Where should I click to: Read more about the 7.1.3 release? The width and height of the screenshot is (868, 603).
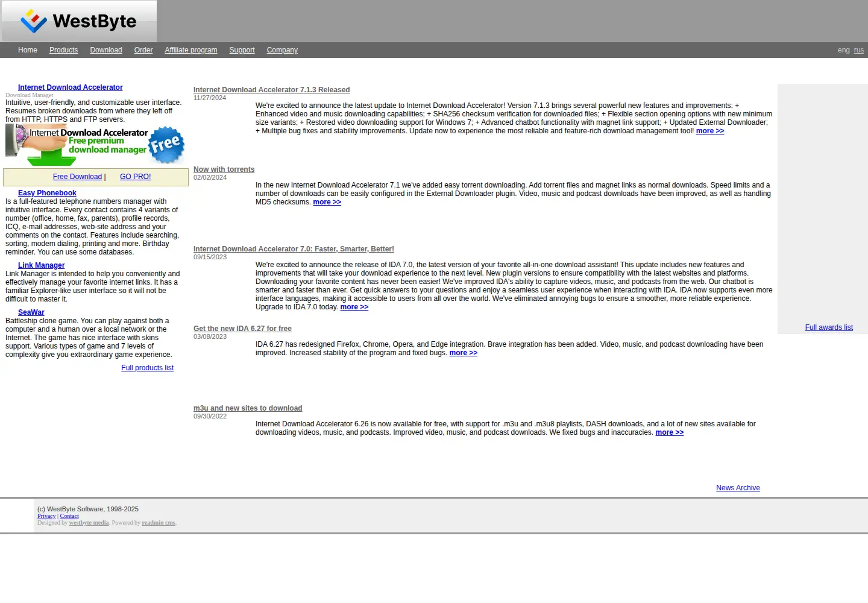[x=710, y=131]
